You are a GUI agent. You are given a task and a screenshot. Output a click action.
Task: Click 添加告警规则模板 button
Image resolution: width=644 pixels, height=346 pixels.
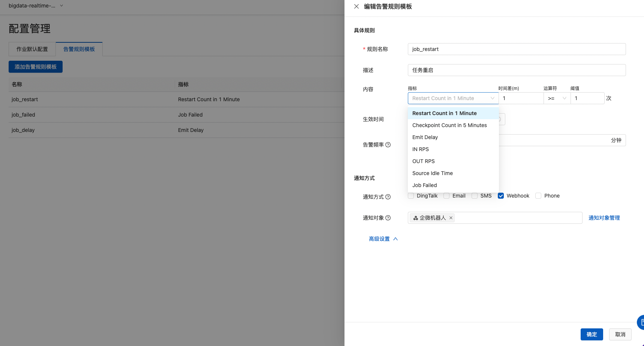pyautogui.click(x=36, y=67)
